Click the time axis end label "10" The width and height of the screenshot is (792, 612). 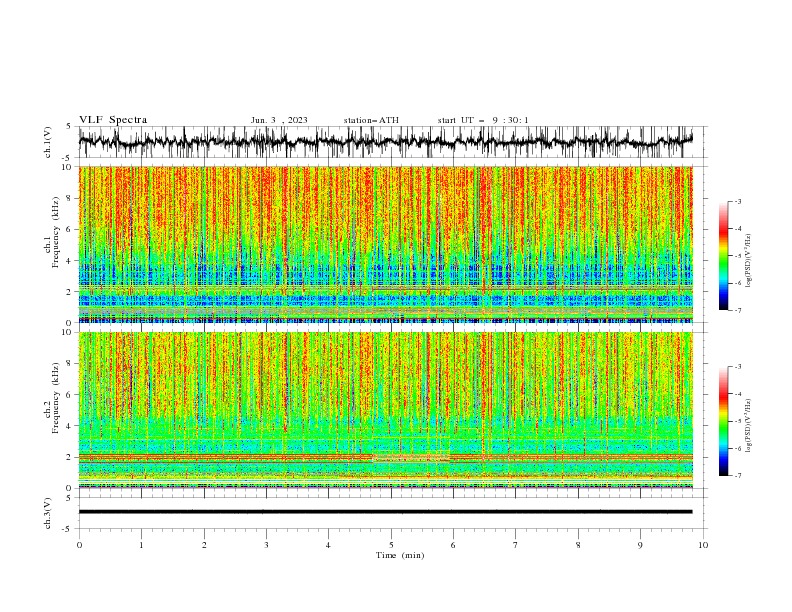(703, 545)
